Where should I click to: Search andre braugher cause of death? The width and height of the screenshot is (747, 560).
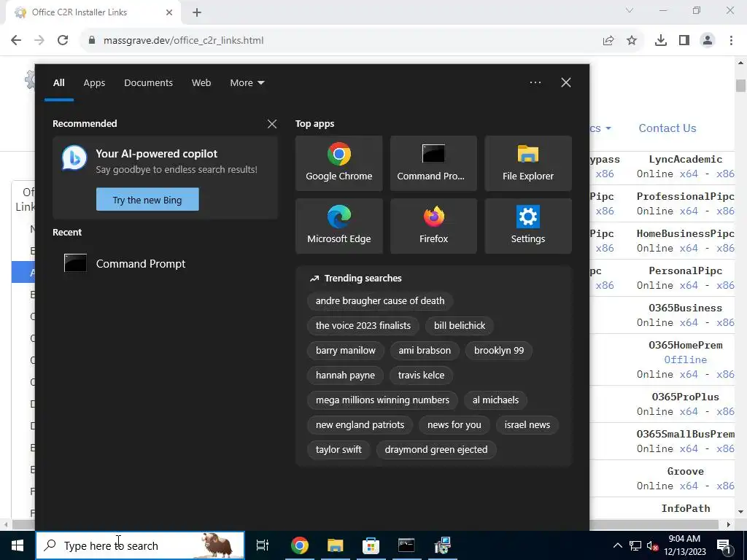(x=379, y=301)
